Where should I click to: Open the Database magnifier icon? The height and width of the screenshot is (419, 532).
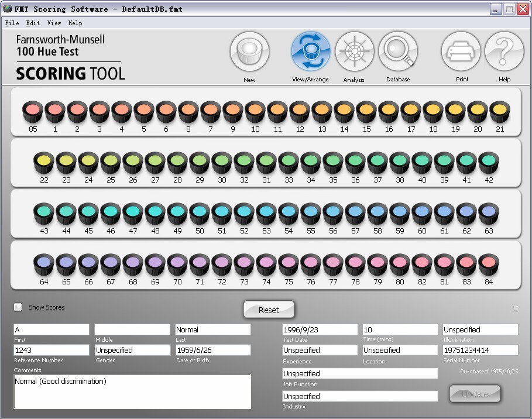coord(398,52)
